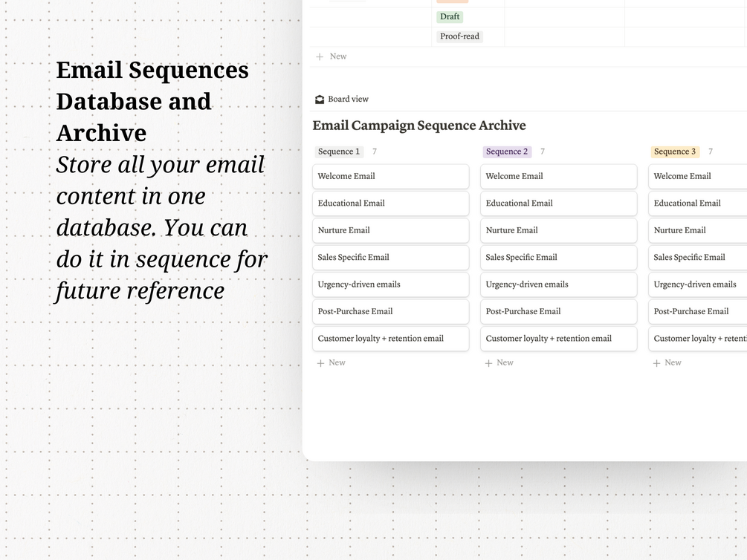Click the purple Sequence 2 column label
This screenshot has width=747, height=560.
point(507,152)
